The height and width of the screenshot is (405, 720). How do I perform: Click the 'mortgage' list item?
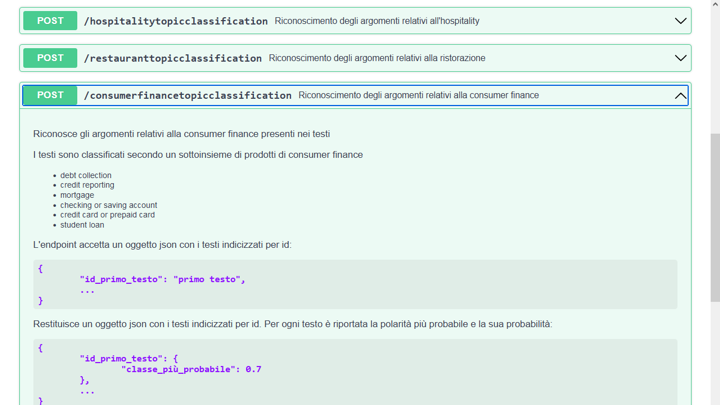(77, 195)
